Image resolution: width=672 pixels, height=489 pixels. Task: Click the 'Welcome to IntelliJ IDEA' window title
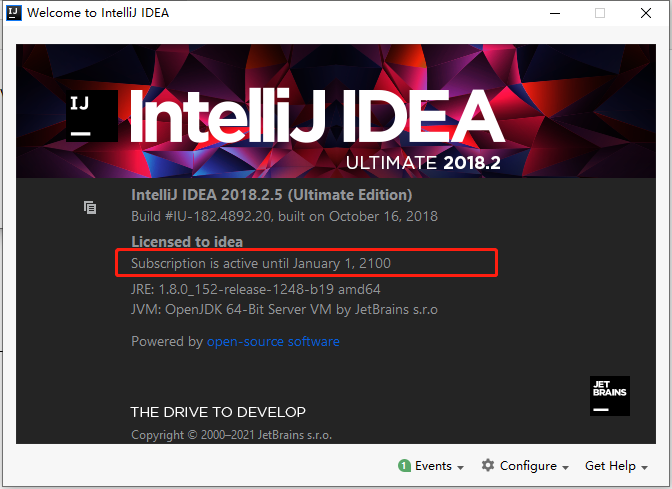coord(98,13)
